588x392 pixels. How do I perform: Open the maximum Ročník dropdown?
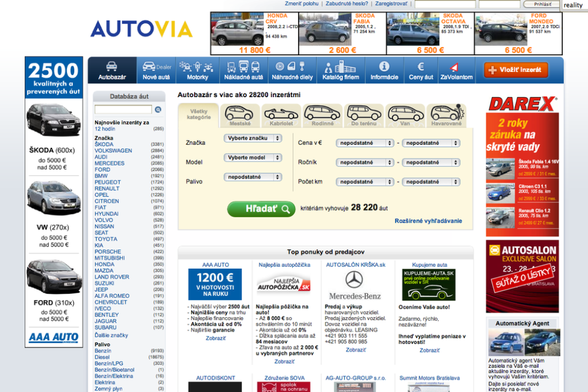[431, 163]
